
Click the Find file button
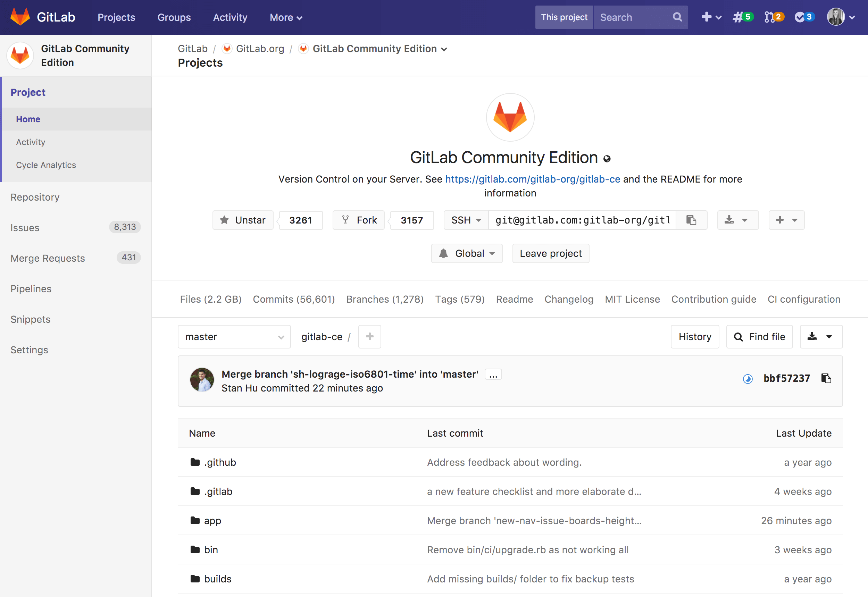760,337
